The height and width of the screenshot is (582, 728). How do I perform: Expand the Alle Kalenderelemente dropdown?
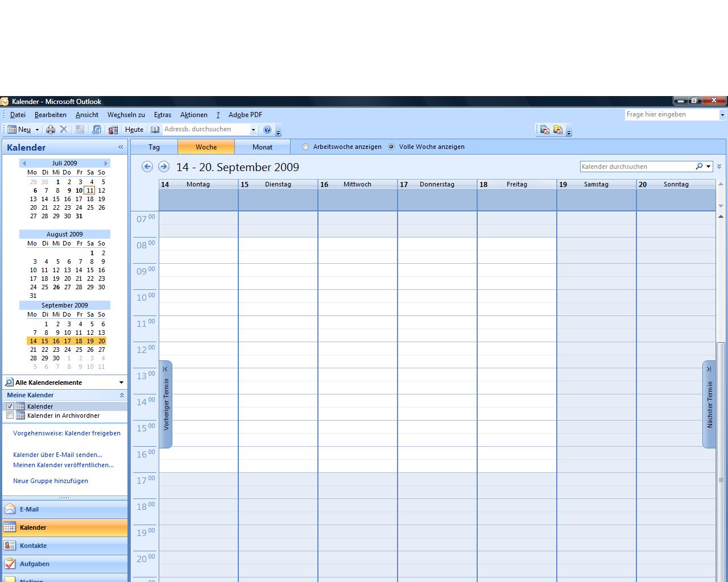pyautogui.click(x=121, y=383)
